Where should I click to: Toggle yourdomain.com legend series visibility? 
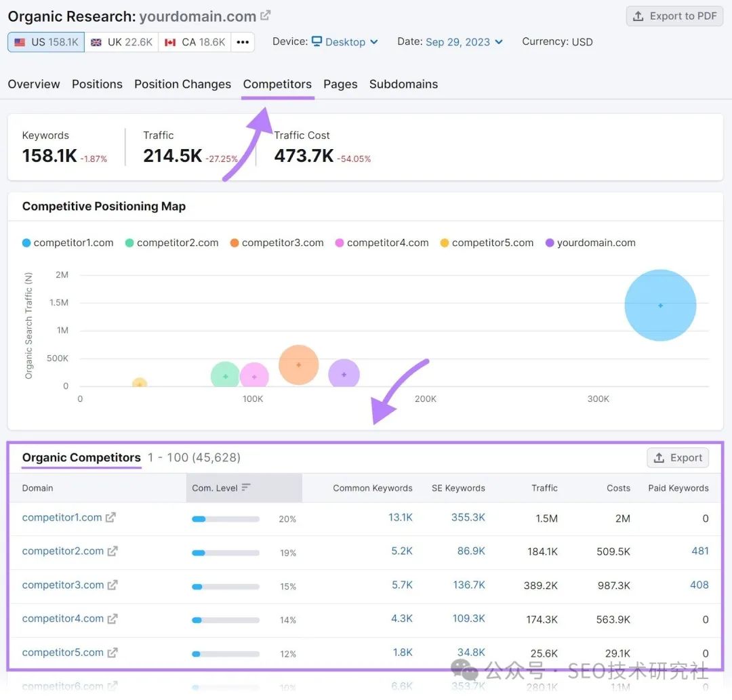pyautogui.click(x=590, y=243)
